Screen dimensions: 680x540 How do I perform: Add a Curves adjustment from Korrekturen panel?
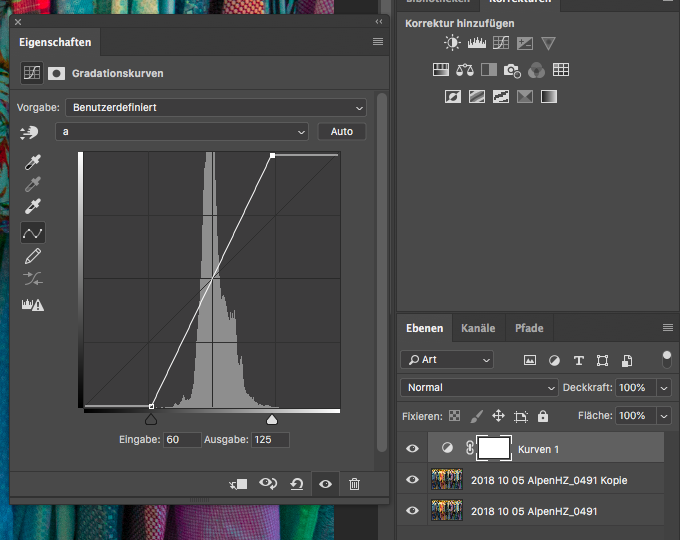point(501,43)
